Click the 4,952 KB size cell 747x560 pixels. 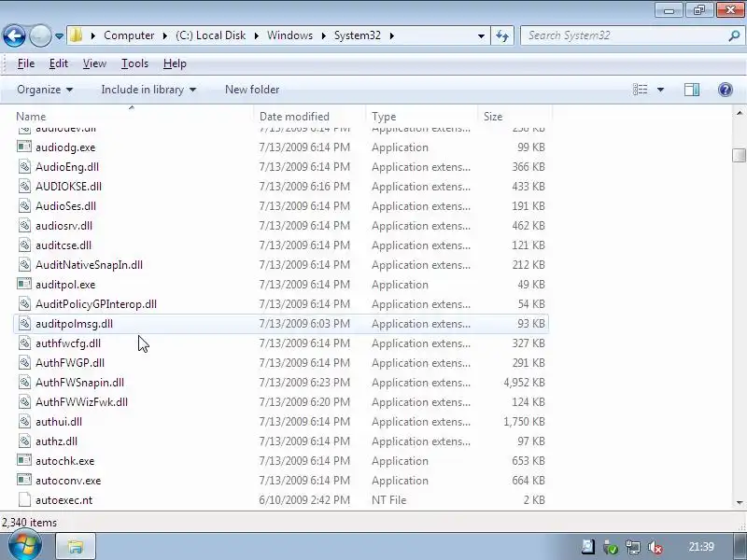coord(524,383)
